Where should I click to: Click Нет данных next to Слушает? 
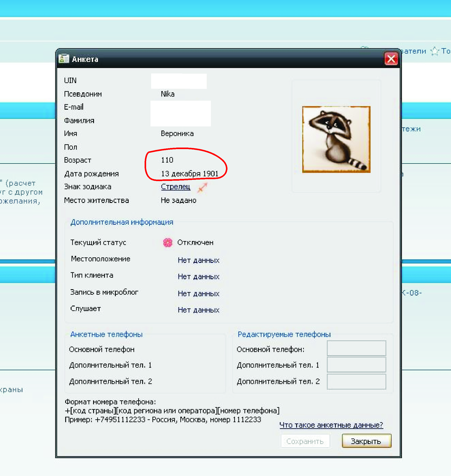(199, 310)
